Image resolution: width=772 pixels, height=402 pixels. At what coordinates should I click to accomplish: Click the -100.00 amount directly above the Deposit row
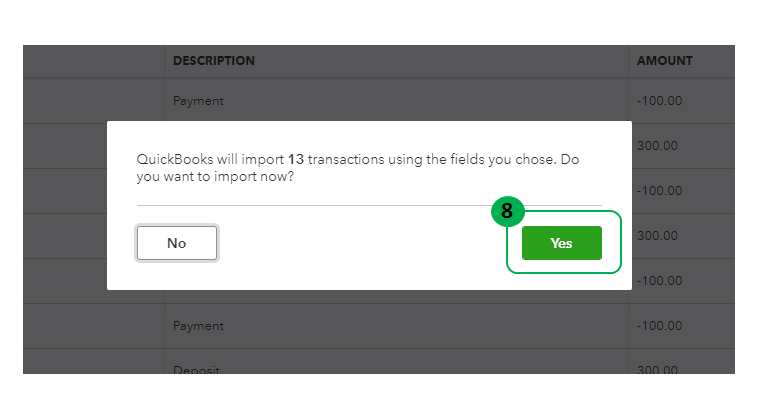pos(657,326)
